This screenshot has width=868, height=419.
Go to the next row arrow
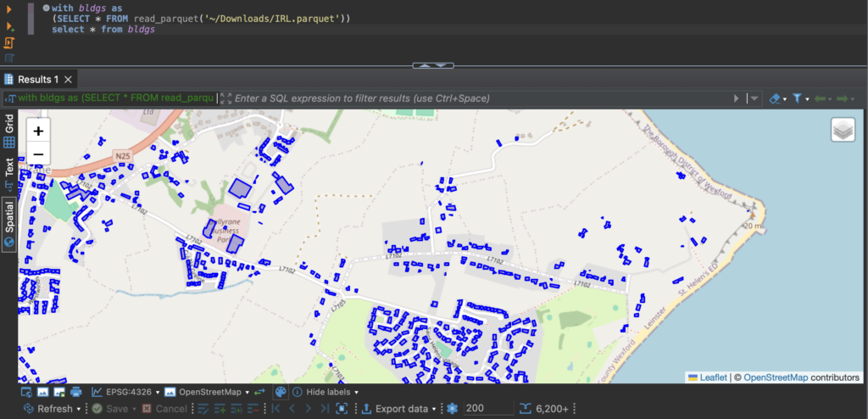309,409
